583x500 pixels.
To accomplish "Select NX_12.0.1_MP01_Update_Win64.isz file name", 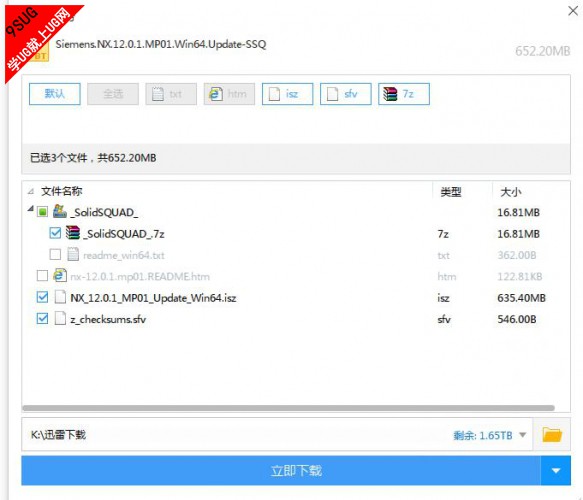I will click(153, 298).
